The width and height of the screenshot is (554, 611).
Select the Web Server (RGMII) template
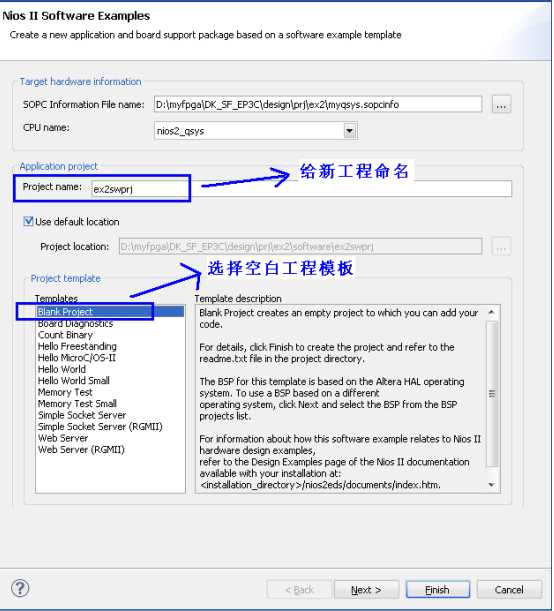81,450
